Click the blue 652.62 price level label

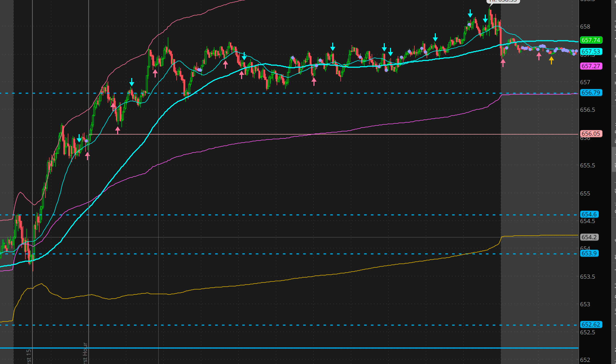[591, 324]
